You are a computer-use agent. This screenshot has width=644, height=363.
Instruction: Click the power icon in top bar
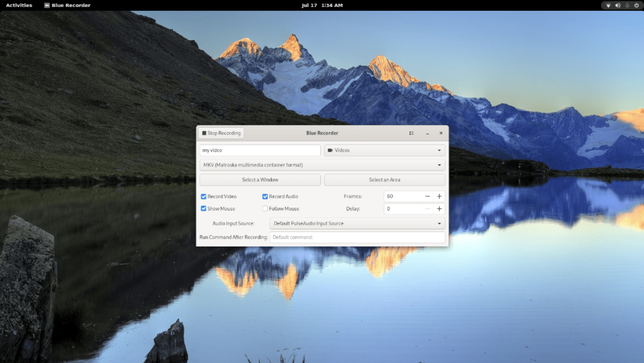coord(635,5)
